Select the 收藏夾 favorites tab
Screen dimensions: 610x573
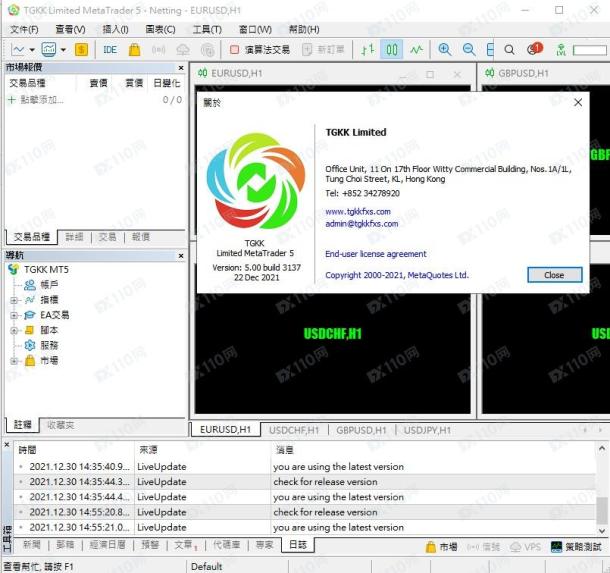click(x=60, y=425)
